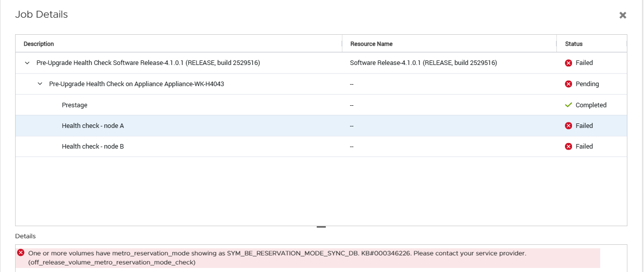Viewport: 644px width, 272px height.
Task: Click the panel splitter handle above Details
Action: (x=321, y=227)
